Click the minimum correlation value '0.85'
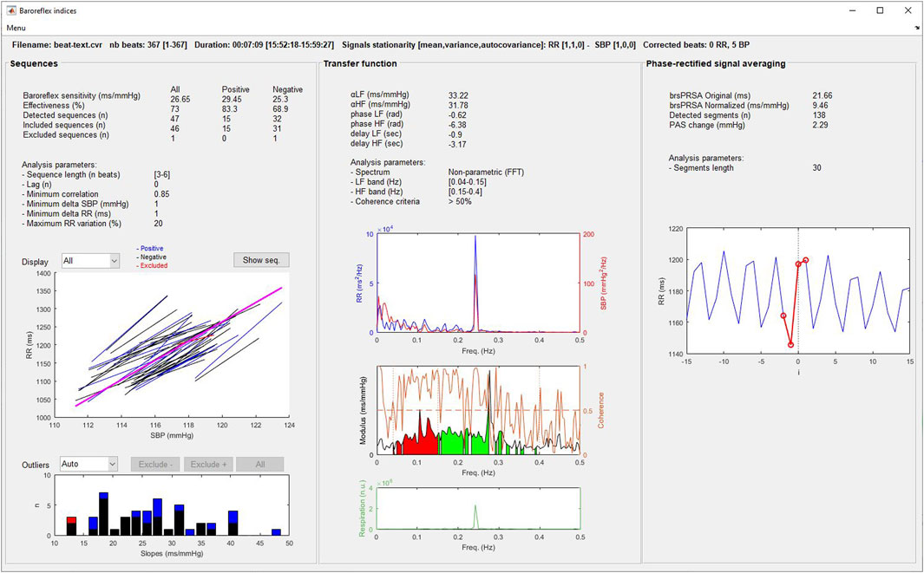Viewport: 924px width, 573px height. click(x=161, y=194)
